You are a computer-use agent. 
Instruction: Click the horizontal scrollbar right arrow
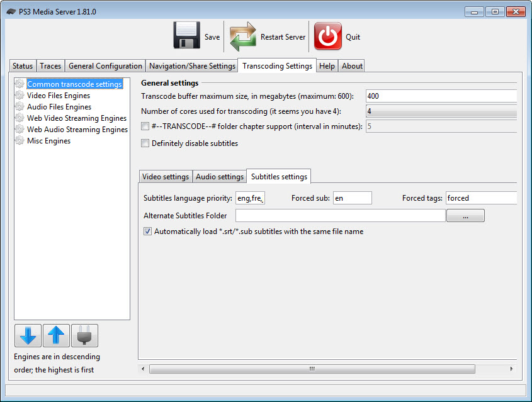[x=511, y=369]
